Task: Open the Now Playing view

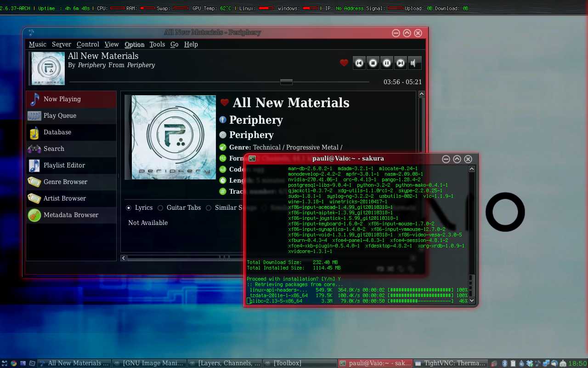Action: pos(71,99)
